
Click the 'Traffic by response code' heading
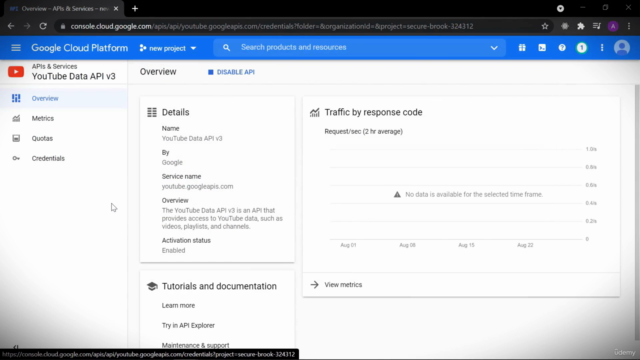[x=373, y=112]
